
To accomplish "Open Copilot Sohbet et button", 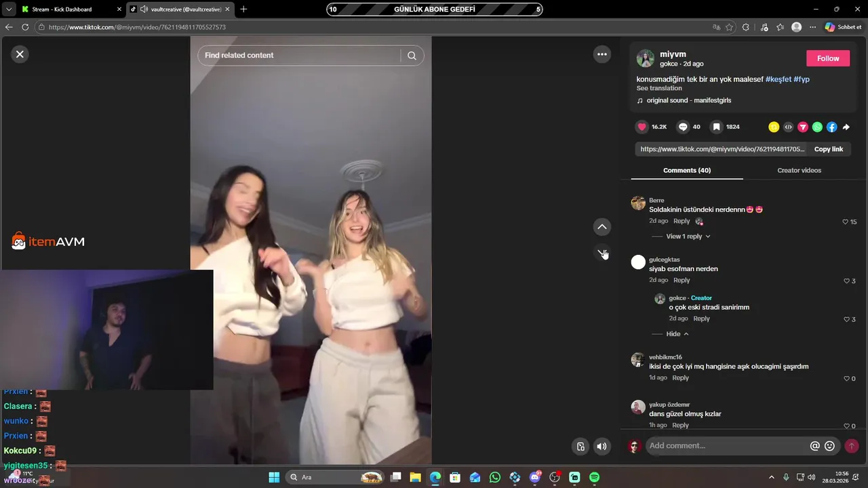I will (844, 27).
